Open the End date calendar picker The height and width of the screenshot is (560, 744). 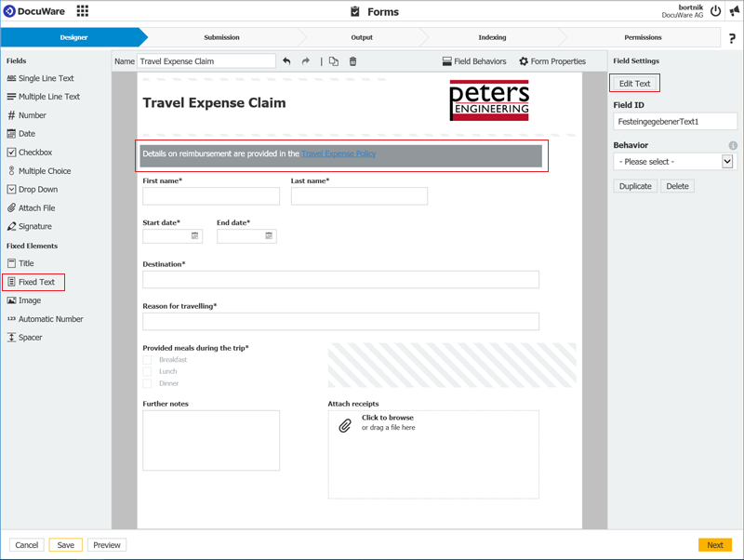pos(269,236)
